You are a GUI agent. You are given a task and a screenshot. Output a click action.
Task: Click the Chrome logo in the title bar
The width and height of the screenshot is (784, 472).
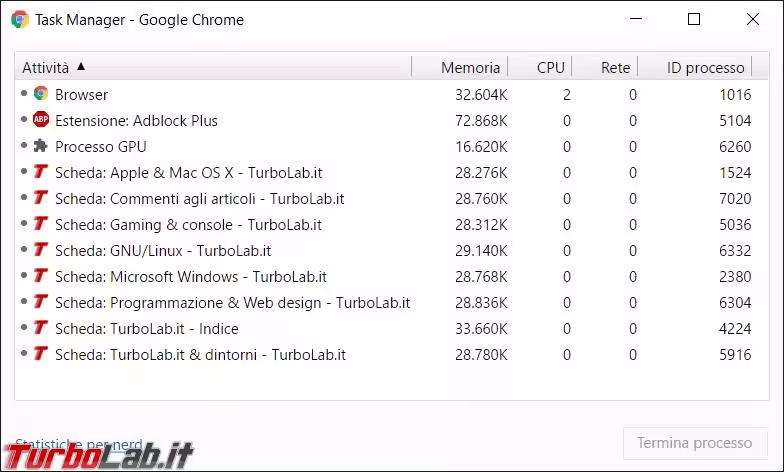coord(20,19)
